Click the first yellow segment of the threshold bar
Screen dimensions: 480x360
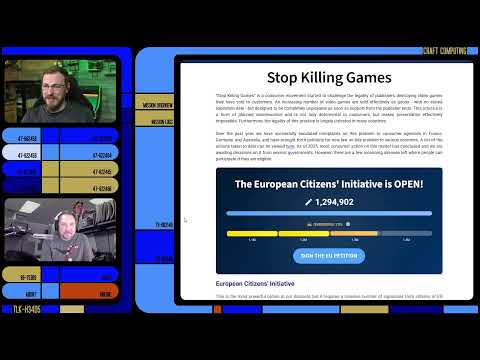[x=252, y=234]
